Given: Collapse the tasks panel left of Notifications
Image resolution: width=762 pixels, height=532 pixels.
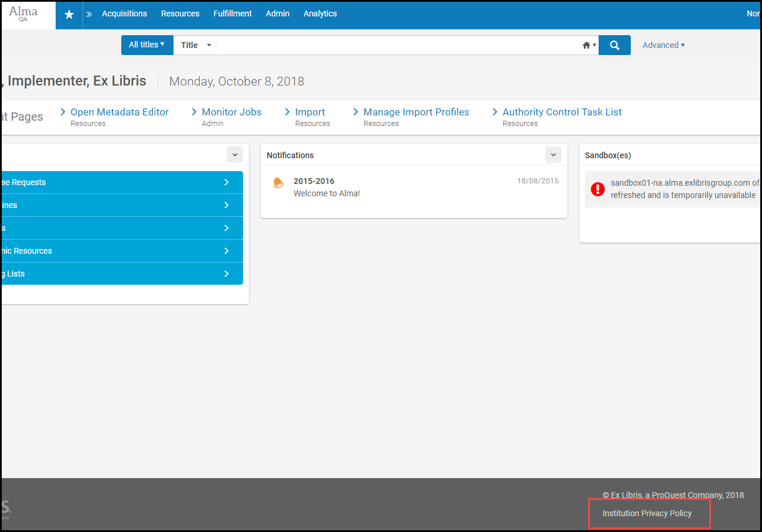Looking at the screenshot, I should (235, 155).
